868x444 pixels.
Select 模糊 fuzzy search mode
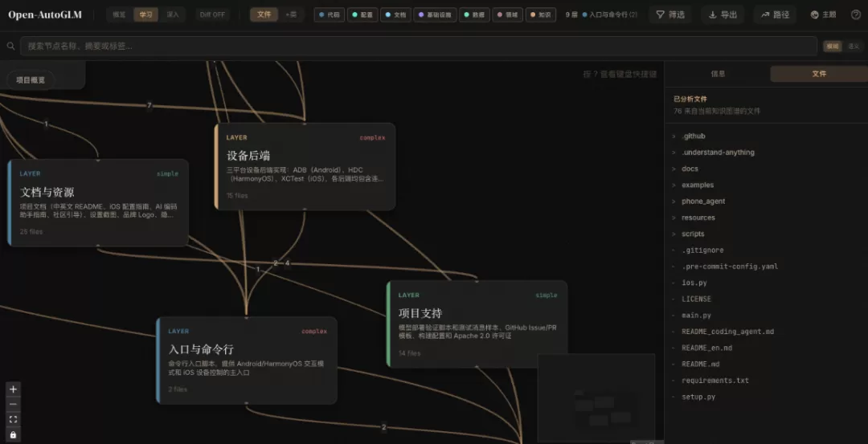click(832, 47)
